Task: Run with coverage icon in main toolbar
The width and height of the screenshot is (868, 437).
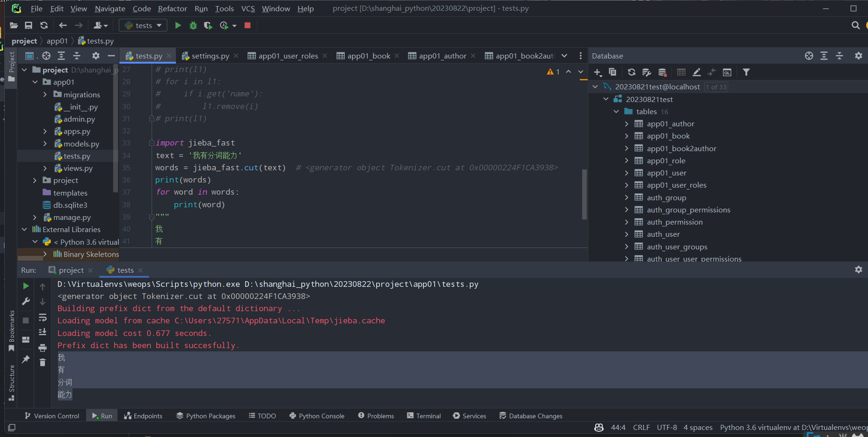Action: [208, 25]
